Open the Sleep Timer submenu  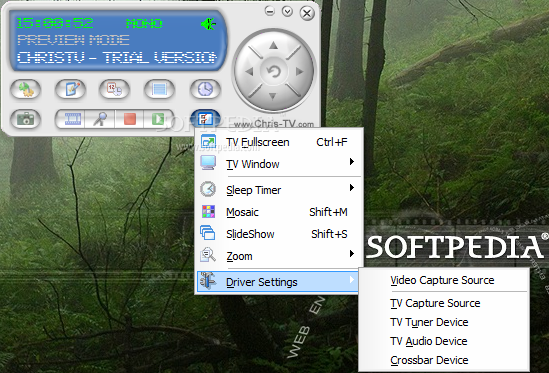tap(279, 190)
